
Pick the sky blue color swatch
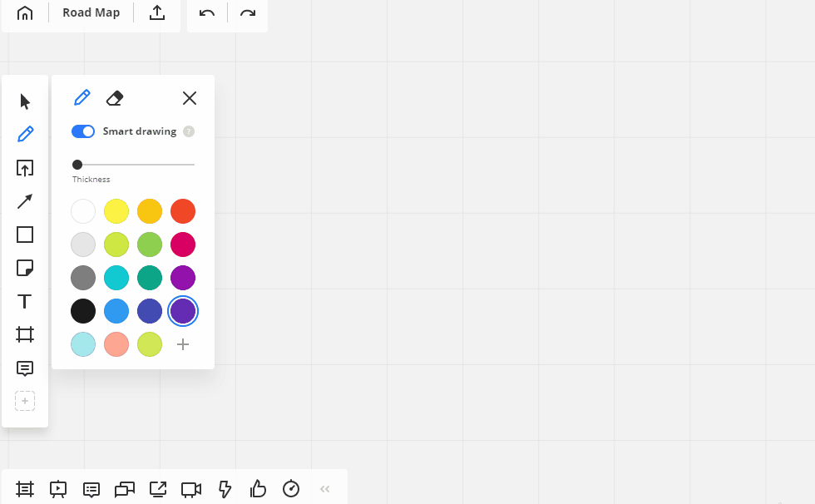(116, 311)
